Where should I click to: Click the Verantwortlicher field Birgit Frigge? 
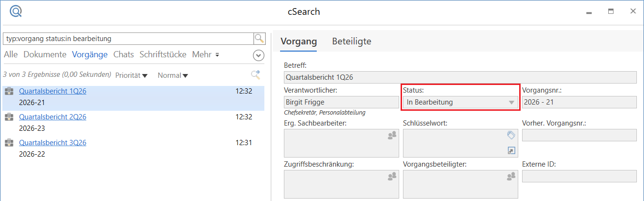tap(341, 102)
